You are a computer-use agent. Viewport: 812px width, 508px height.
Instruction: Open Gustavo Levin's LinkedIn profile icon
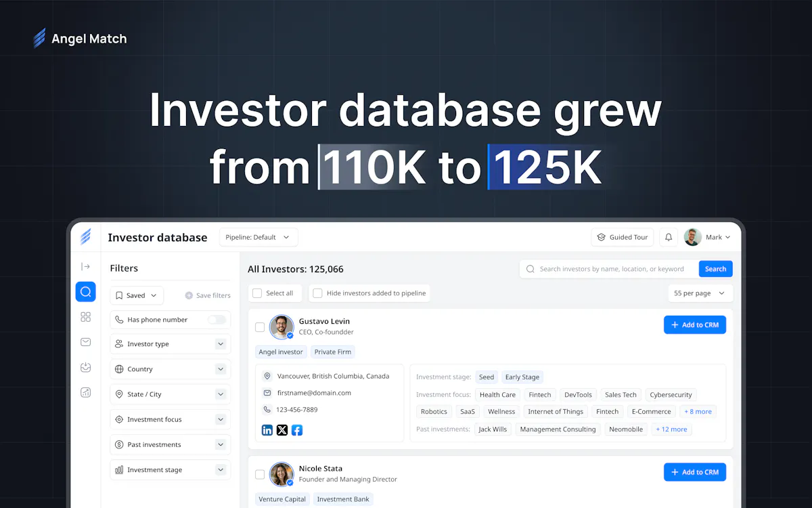[x=267, y=430]
